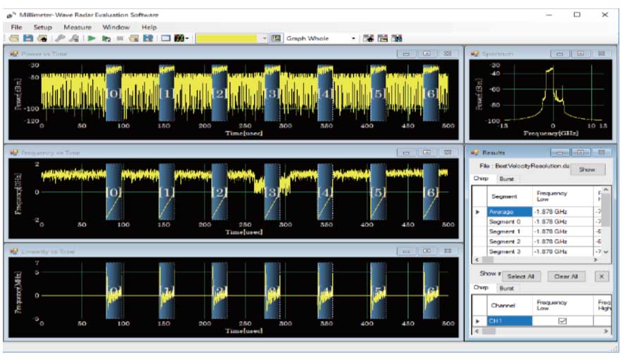Click the Open file toolbar icon
Viewport: 622px width, 364px height.
tap(14, 39)
